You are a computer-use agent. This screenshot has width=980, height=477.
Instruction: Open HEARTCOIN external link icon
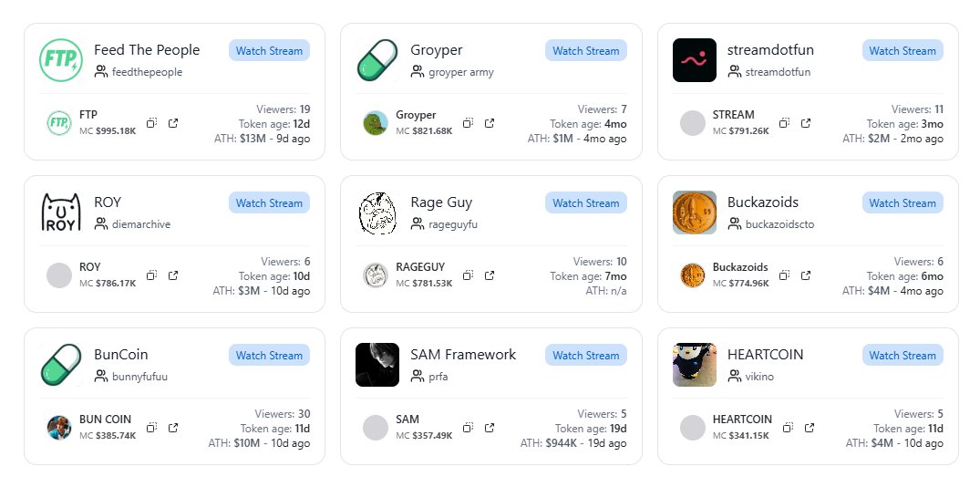[x=806, y=428]
